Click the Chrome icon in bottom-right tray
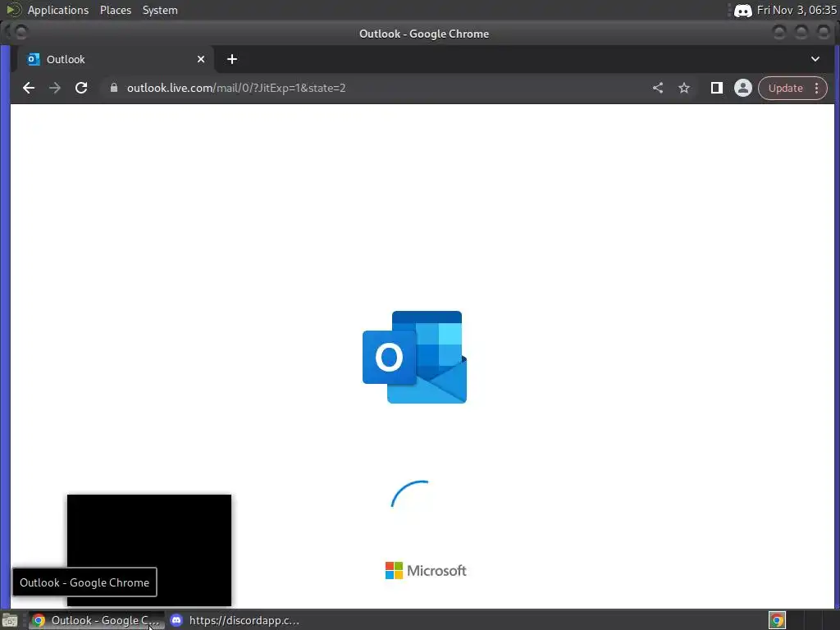The image size is (840, 630). pos(778,620)
